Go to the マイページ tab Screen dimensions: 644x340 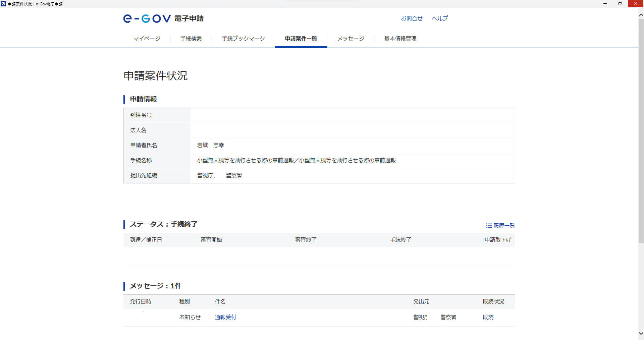pyautogui.click(x=147, y=39)
